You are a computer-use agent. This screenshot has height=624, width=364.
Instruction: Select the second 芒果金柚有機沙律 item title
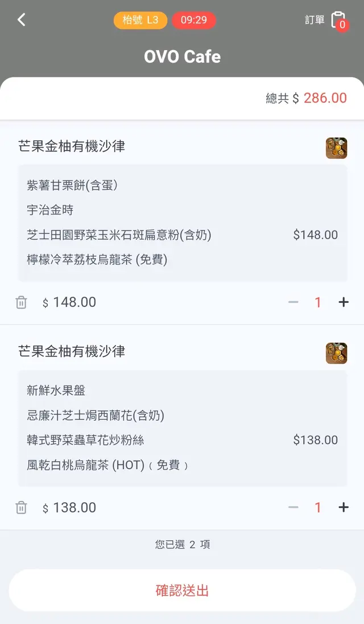click(x=72, y=351)
